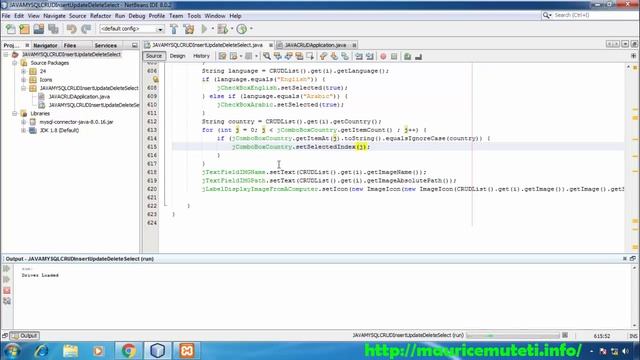Click the New Project toolbar icon
The height and width of the screenshot is (360, 640).
(24, 29)
